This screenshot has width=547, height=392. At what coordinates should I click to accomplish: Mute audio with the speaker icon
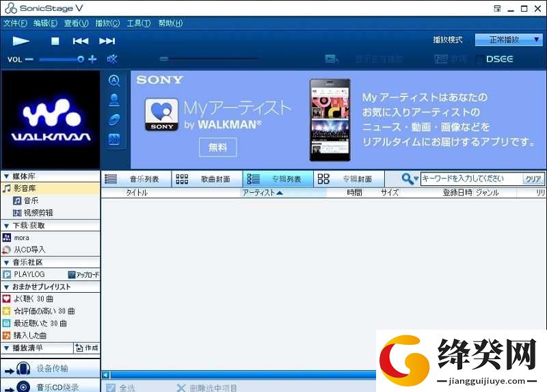click(112, 59)
